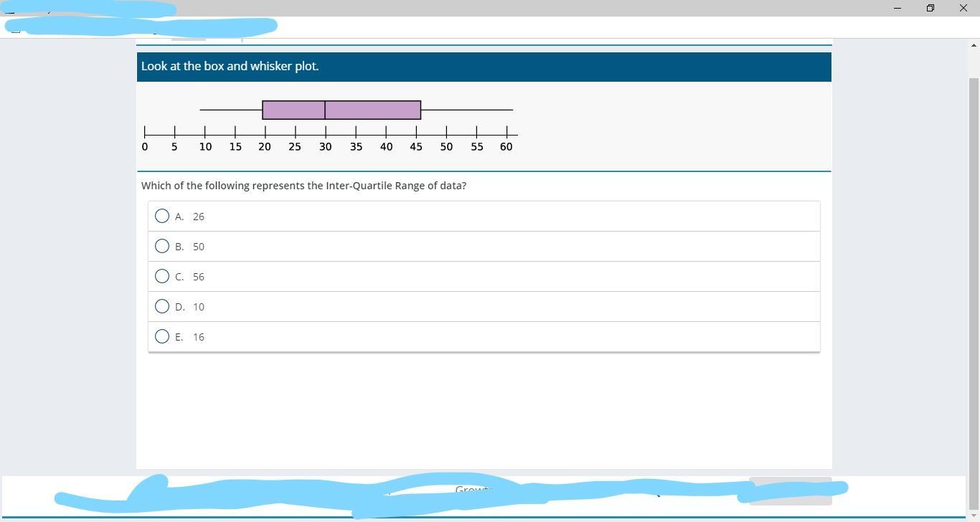
Task: Click the scrollbar down arrow
Action: 974,516
